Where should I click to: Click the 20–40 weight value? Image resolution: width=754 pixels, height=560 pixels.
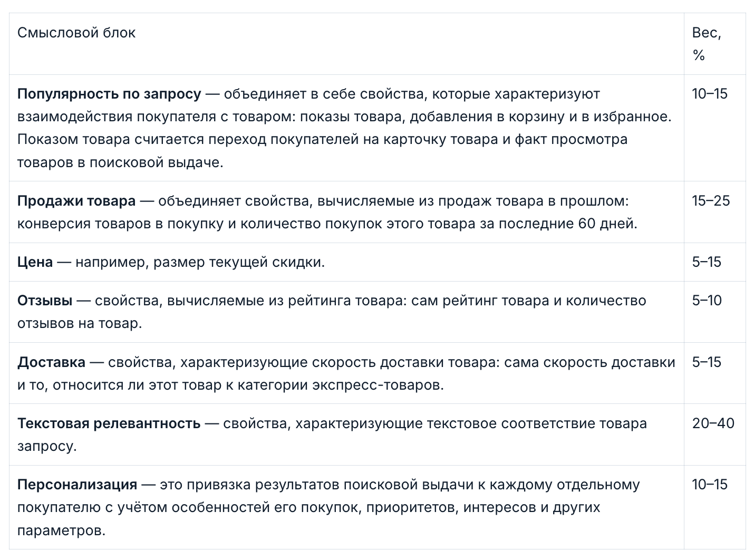pyautogui.click(x=713, y=423)
